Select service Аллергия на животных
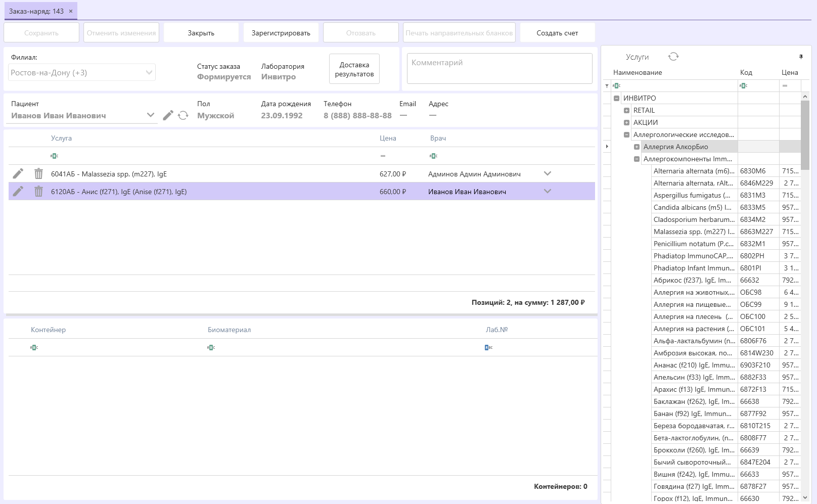This screenshot has width=817, height=504. tap(694, 292)
